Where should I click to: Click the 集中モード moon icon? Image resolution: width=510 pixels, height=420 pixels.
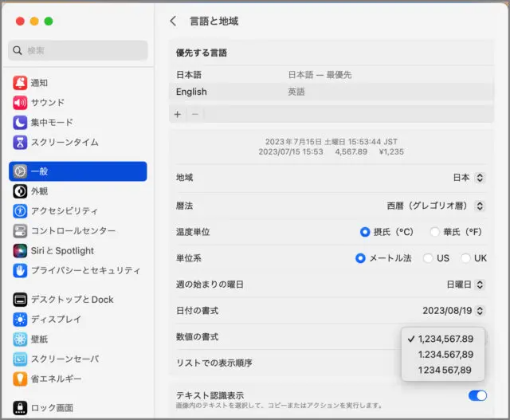pos(20,122)
